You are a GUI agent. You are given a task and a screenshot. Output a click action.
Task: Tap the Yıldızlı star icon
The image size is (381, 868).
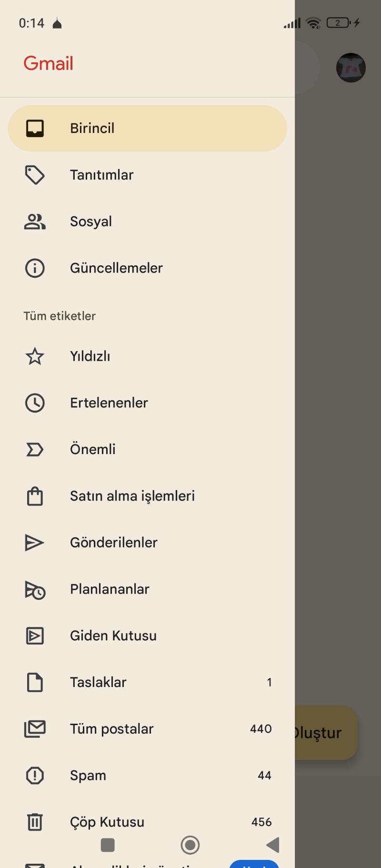[x=35, y=356]
